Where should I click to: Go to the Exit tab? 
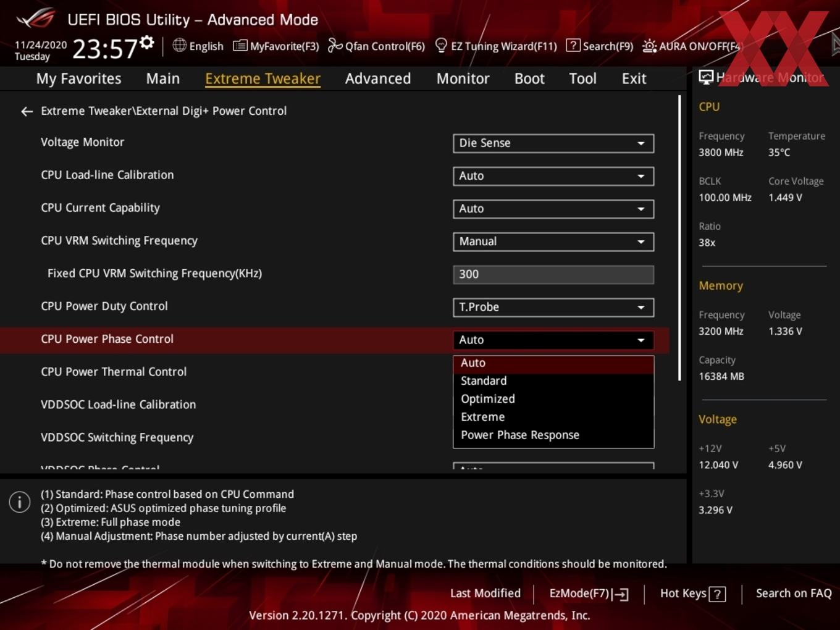point(634,79)
